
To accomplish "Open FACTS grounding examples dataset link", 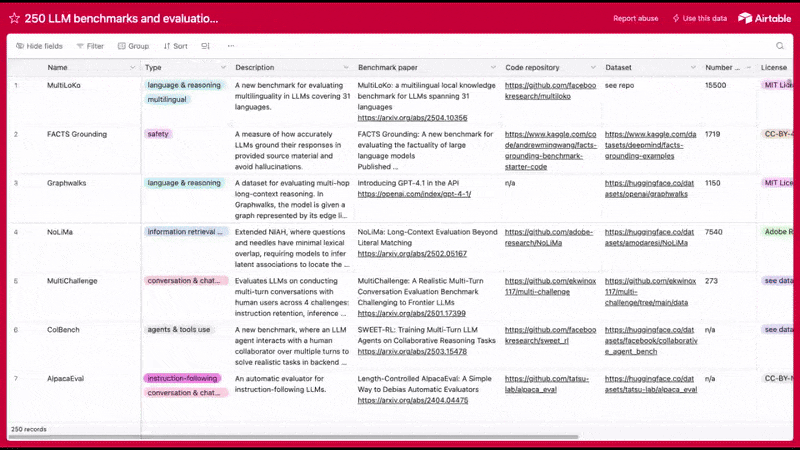I will pos(651,145).
